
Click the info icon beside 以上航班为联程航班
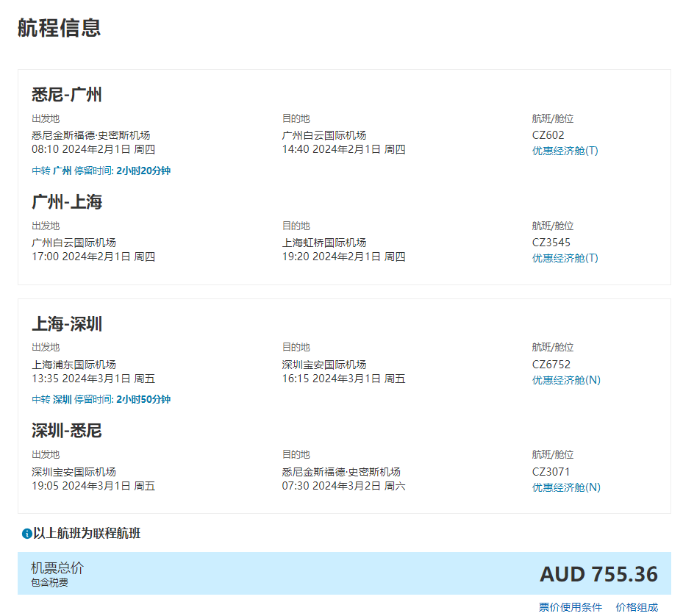click(x=26, y=534)
